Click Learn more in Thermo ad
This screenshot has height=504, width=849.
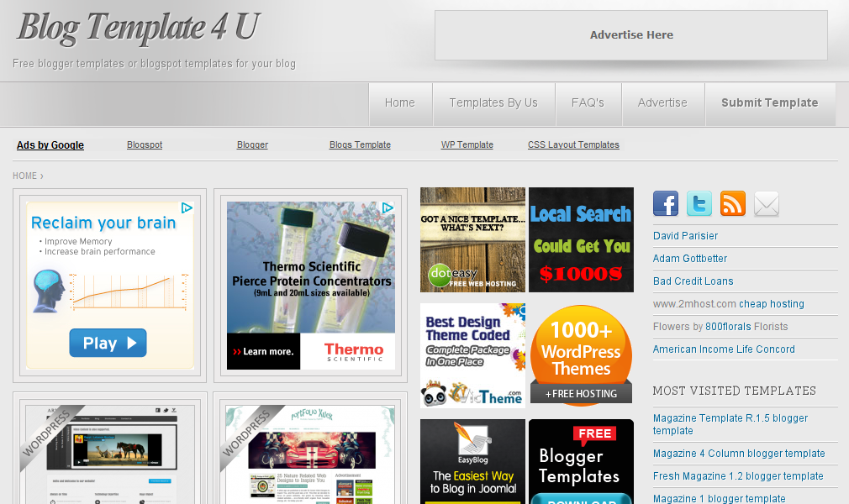tap(264, 351)
